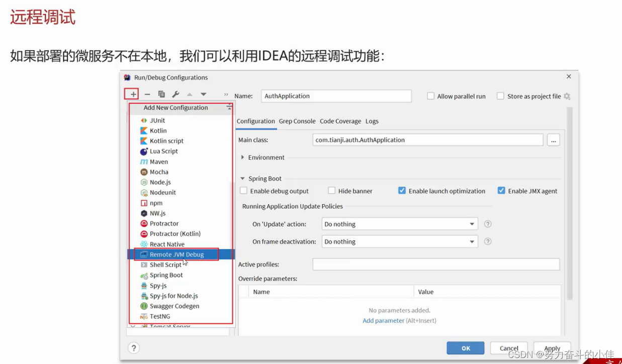Click the Maven icon in the list
This screenshot has width=622, height=364.
(144, 162)
